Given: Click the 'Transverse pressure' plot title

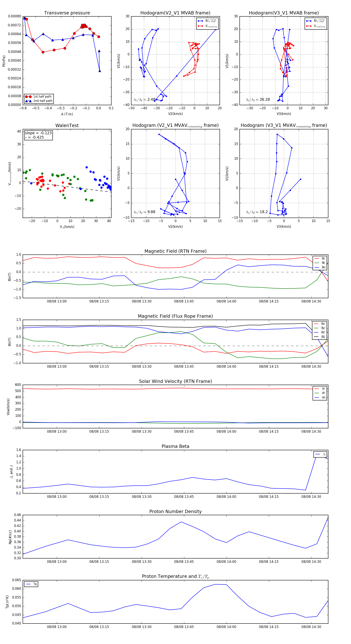Looking at the screenshot, I should [x=67, y=13].
